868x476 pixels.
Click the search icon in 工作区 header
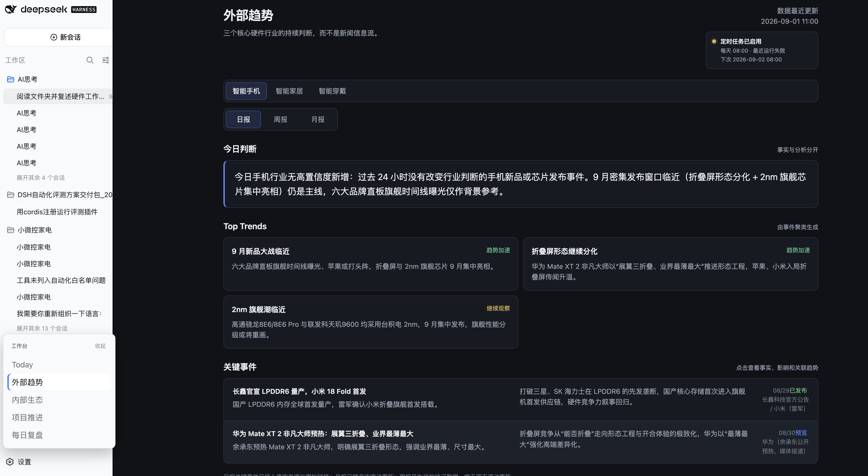pos(90,60)
